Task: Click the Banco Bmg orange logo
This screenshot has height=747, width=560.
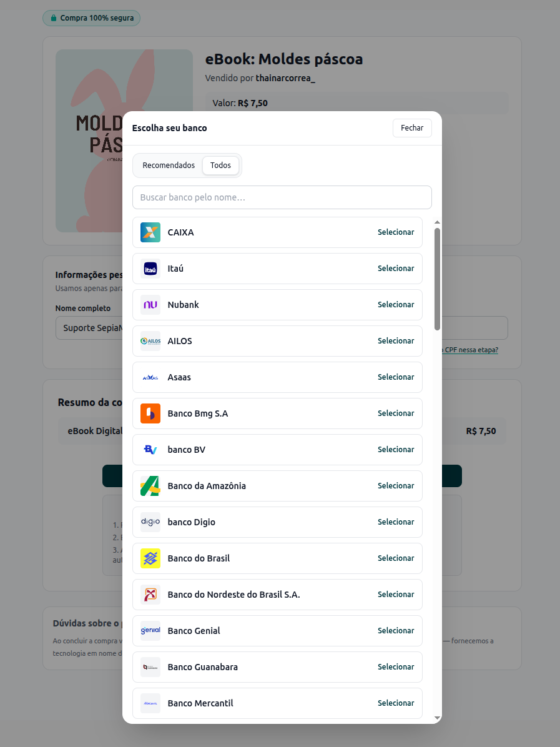Action: pyautogui.click(x=150, y=413)
